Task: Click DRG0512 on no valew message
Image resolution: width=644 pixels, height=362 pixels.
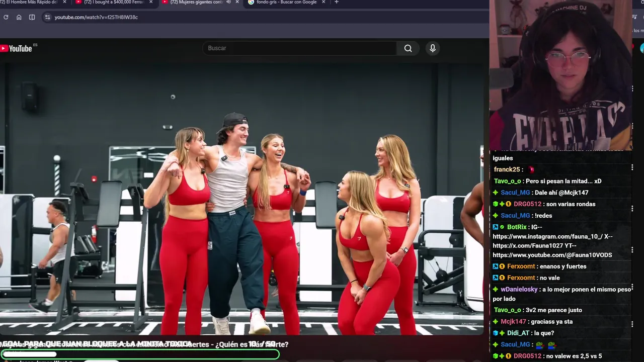Action: [x=527, y=356]
